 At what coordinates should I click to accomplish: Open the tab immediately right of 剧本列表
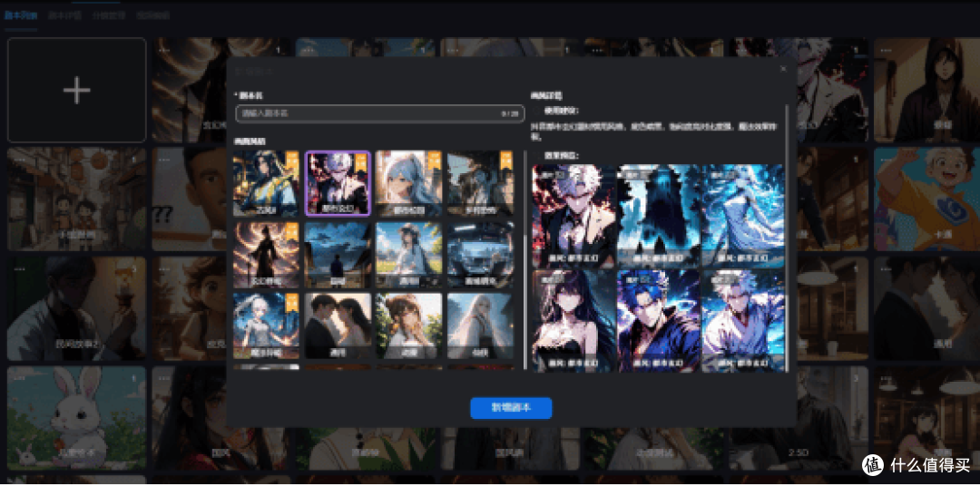click(65, 15)
